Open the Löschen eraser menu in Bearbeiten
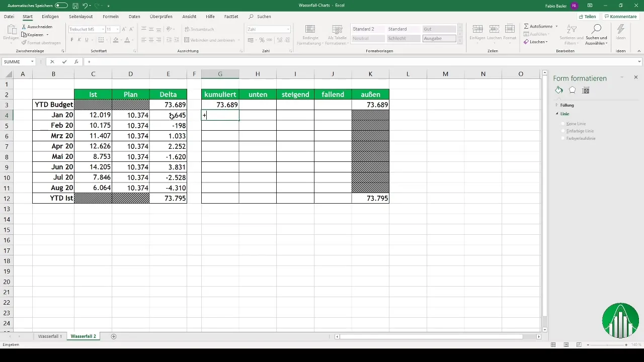This screenshot has width=644, height=362. click(535, 42)
